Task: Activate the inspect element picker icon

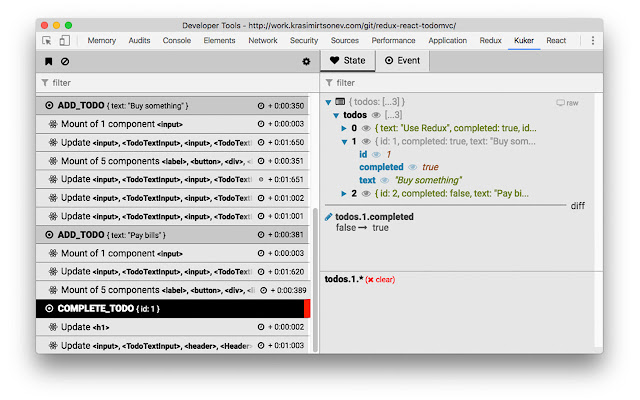Action: pos(47,41)
